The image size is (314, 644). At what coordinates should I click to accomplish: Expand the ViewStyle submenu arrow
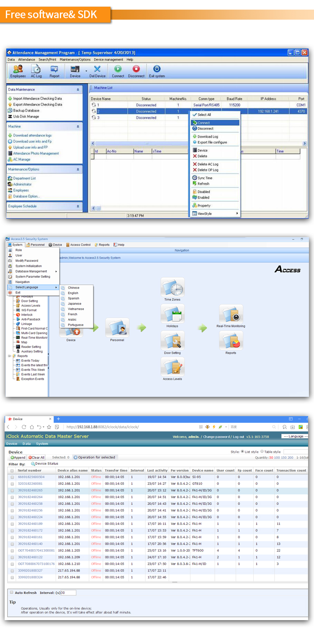(x=237, y=214)
